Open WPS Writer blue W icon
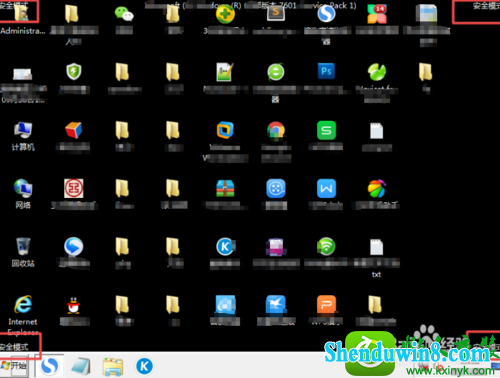The height and width of the screenshot is (378, 500). [326, 188]
